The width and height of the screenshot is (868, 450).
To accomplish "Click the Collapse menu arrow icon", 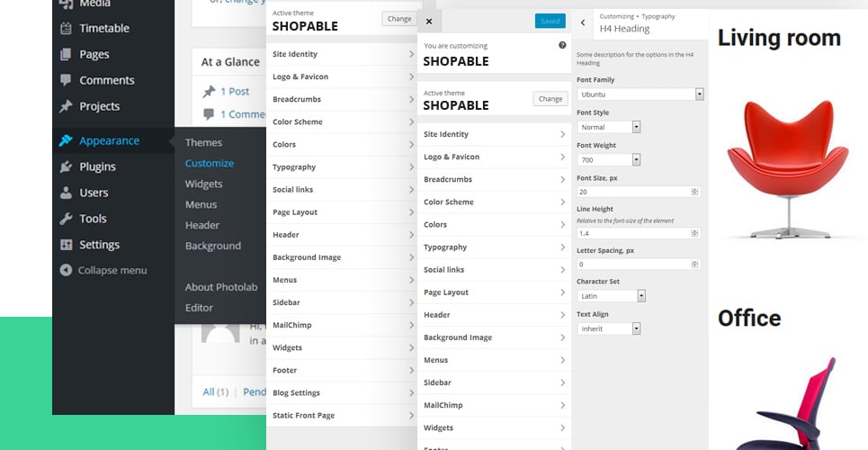I will 66,270.
